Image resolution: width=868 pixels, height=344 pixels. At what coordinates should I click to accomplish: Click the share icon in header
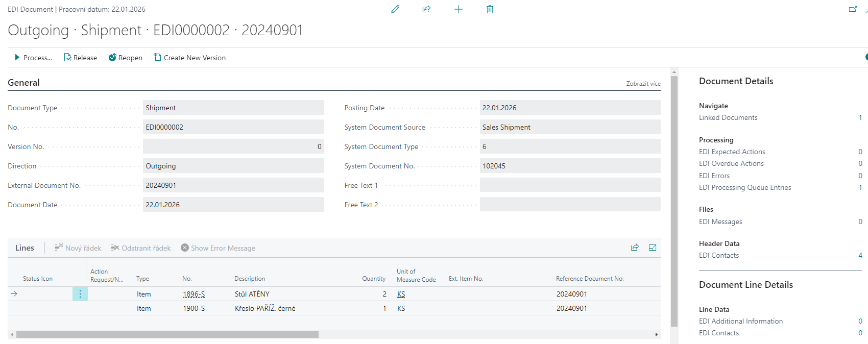coord(427,9)
